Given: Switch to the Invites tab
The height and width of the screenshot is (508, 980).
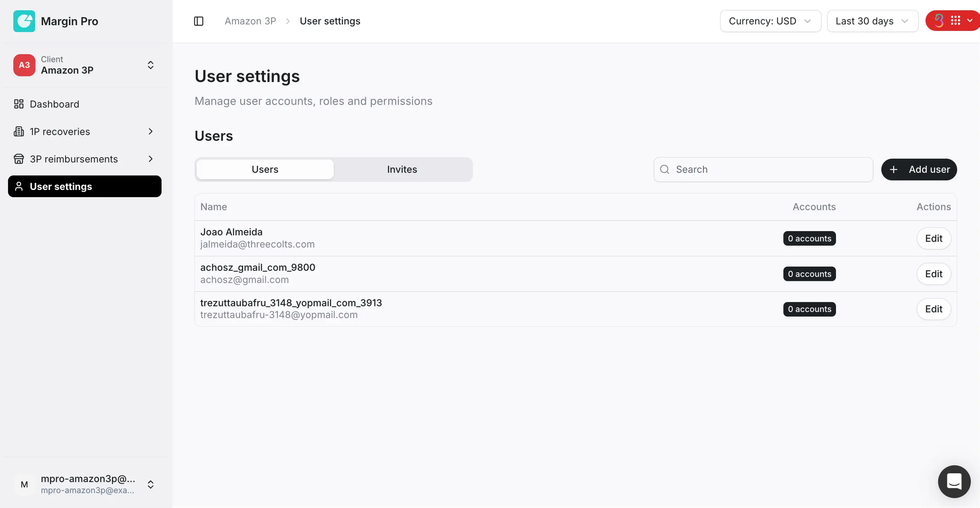Looking at the screenshot, I should click(x=402, y=169).
